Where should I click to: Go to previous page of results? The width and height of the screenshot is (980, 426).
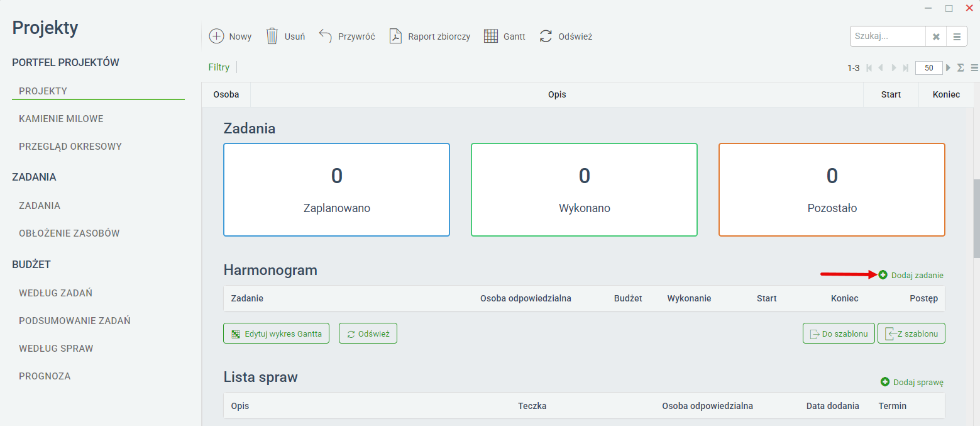click(x=881, y=68)
